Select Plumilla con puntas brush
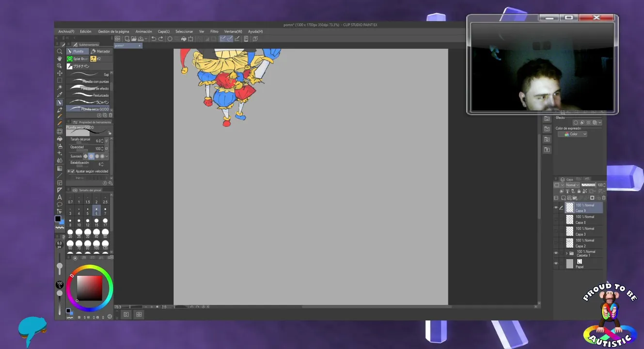This screenshot has width=644, height=349. pyautogui.click(x=88, y=81)
